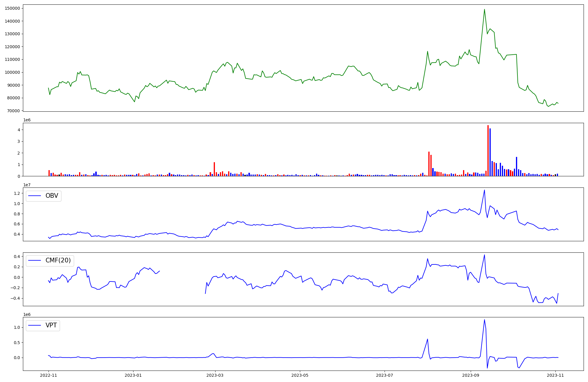This screenshot has height=382, width=588.
Task: Click the price chart's highest peak
Action: tap(484, 9)
